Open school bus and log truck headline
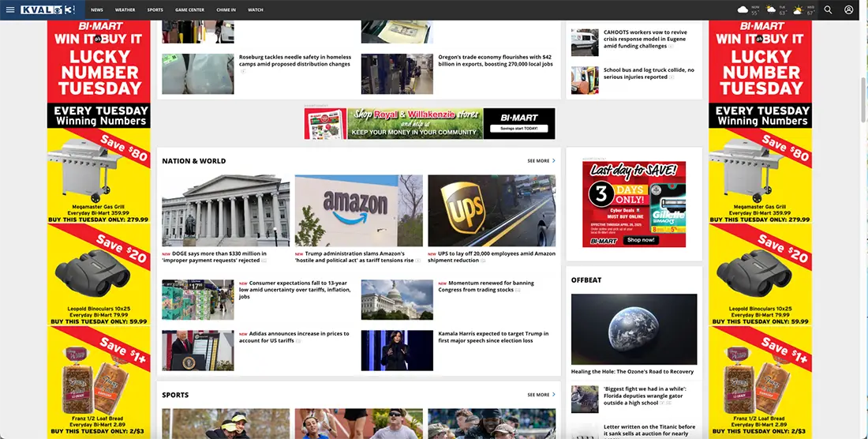The image size is (868, 439). [649, 73]
